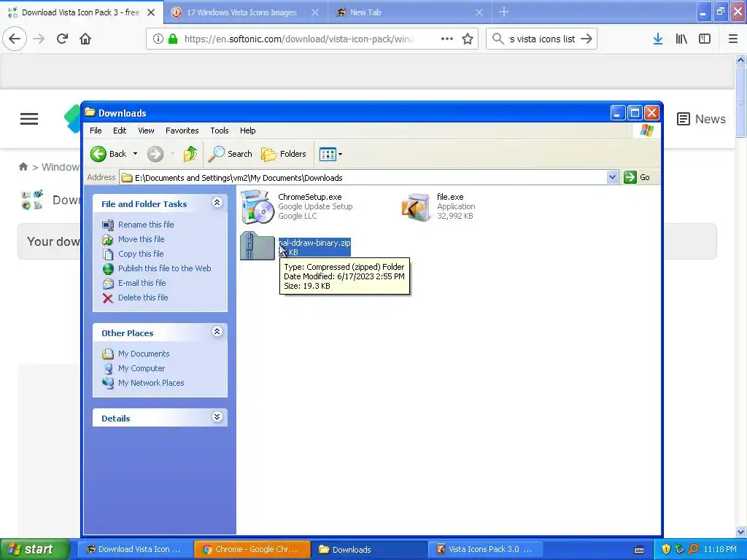Open the Back history dropdown arrow

[135, 154]
